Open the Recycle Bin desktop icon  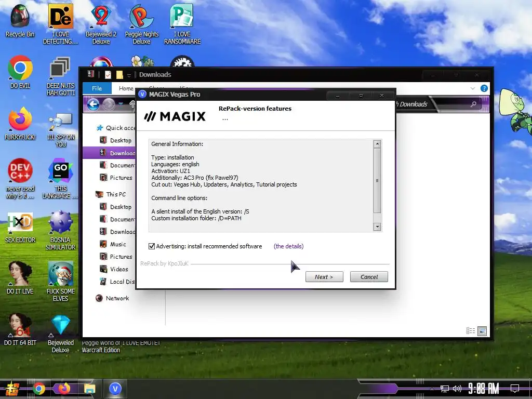[20, 20]
